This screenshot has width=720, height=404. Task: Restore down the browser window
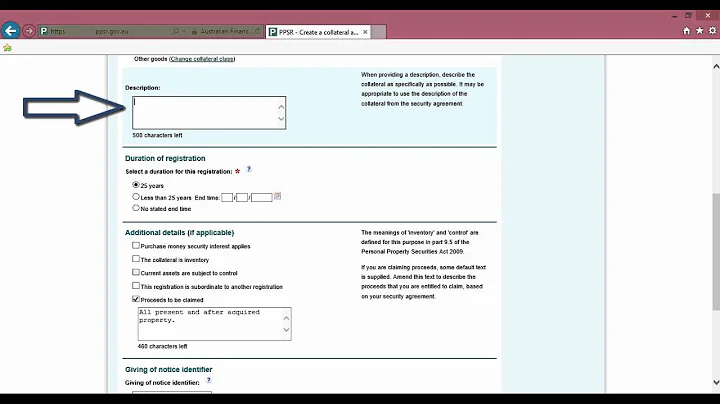688,15
